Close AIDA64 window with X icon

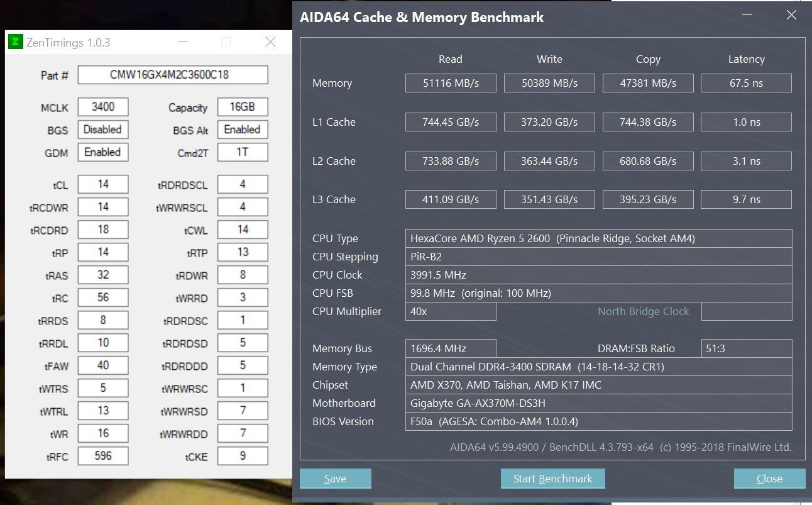pos(791,15)
